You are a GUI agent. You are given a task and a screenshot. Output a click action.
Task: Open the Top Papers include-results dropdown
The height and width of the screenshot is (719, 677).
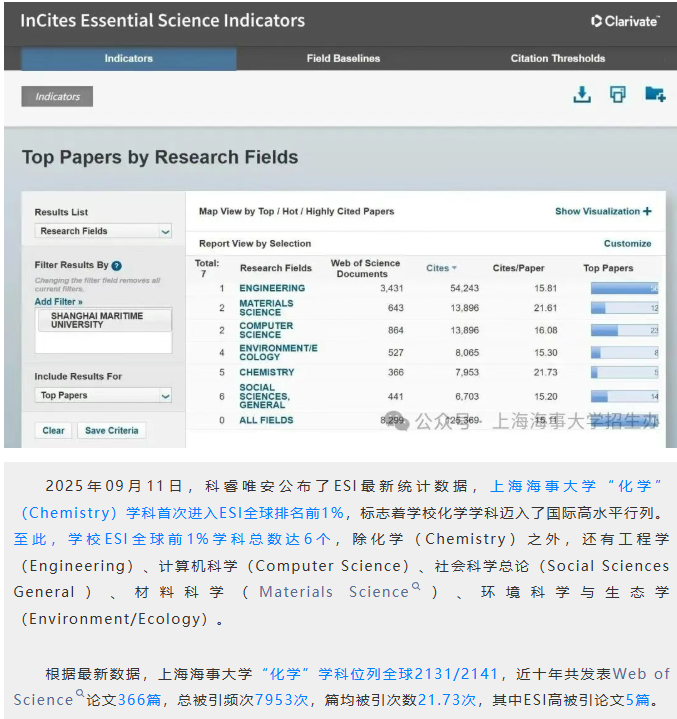pyautogui.click(x=104, y=395)
